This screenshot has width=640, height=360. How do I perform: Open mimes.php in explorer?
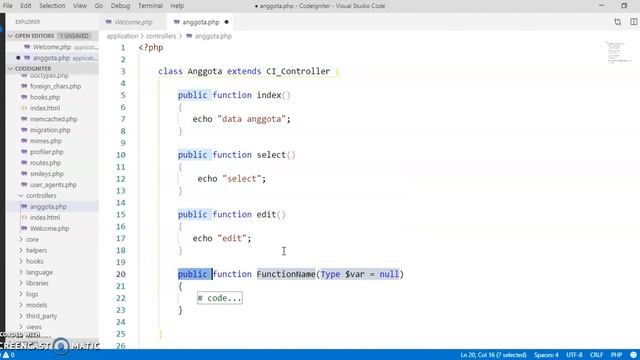[x=46, y=141]
